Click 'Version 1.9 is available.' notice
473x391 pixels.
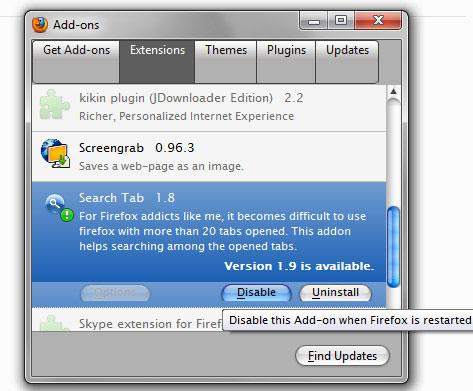click(299, 266)
